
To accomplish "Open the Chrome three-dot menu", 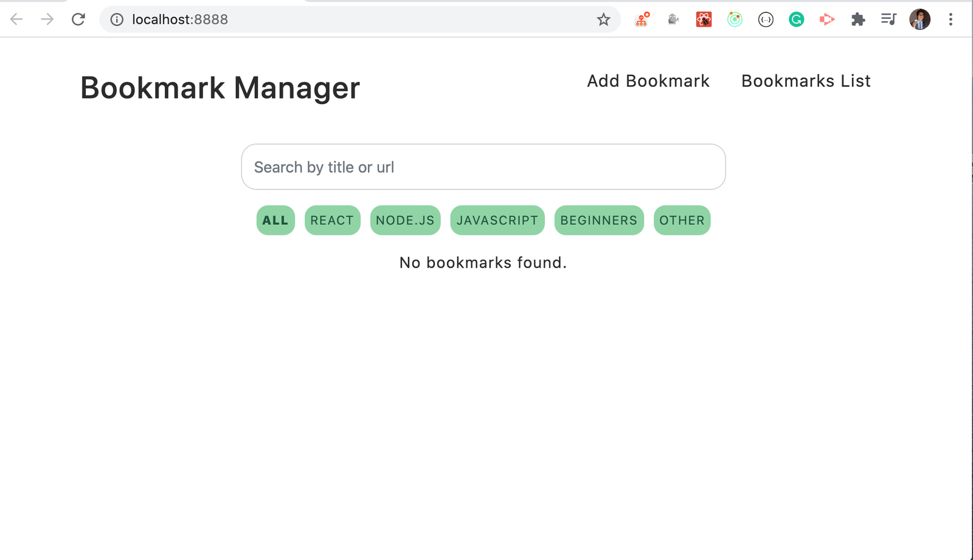I will pos(950,19).
